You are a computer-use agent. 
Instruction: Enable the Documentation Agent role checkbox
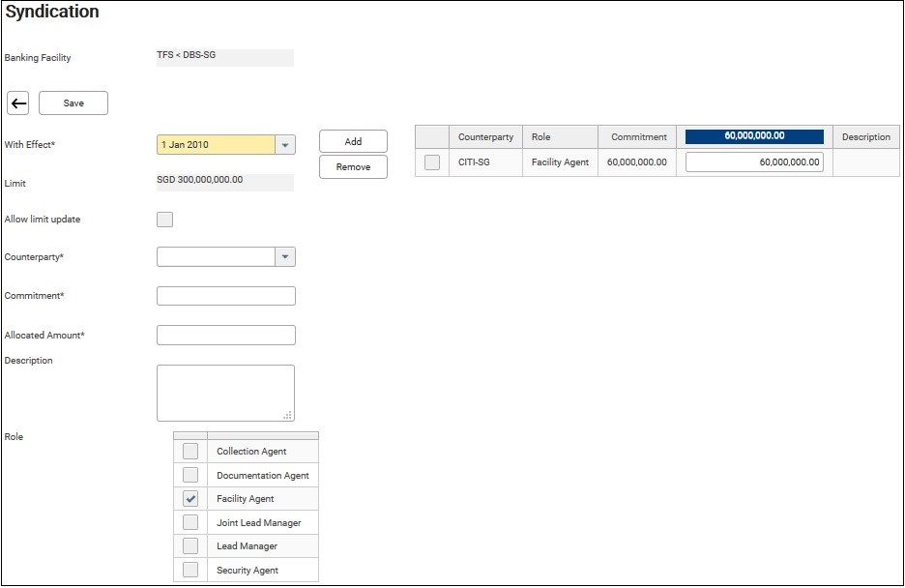coord(190,475)
